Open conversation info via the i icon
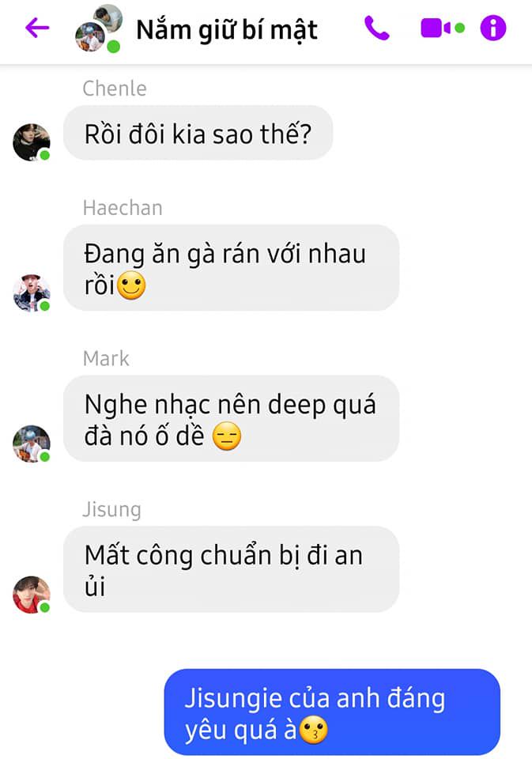The image size is (532, 759). [492, 28]
